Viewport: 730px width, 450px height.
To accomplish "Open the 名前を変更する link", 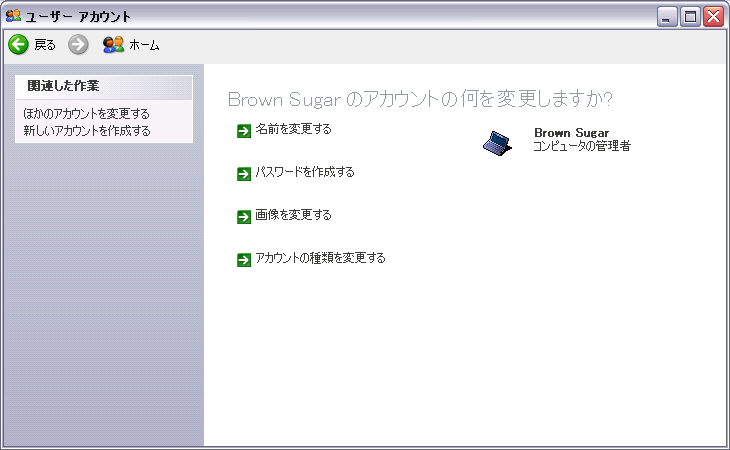I will [293, 129].
